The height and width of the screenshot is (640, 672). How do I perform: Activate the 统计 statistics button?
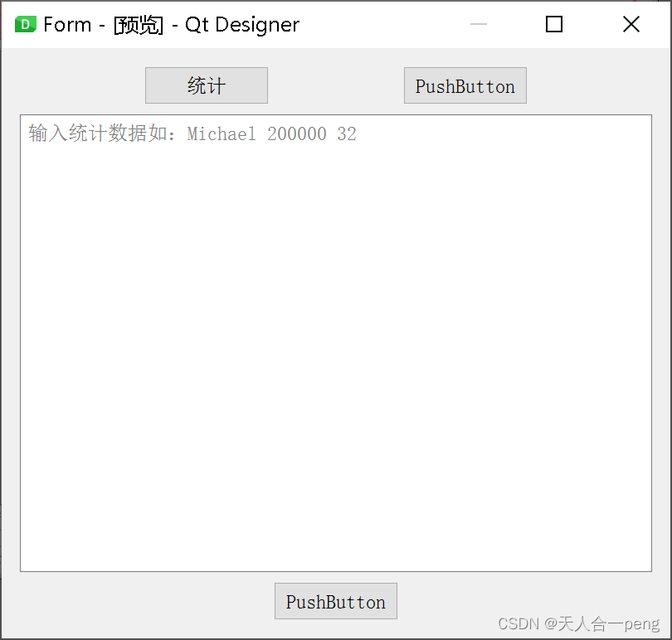coord(206,85)
